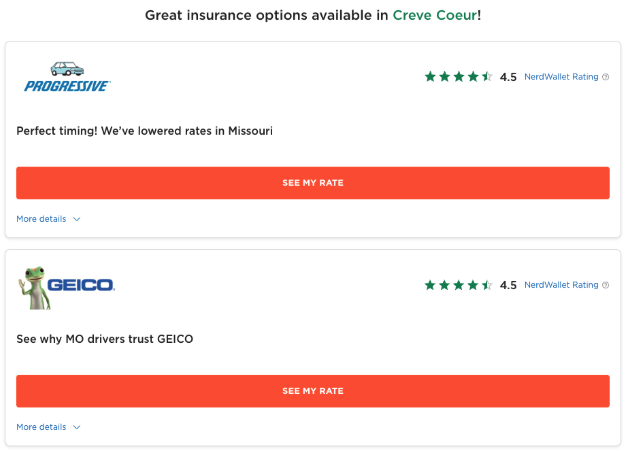The image size is (627, 453).
Task: Click GEICO's 4.5 rating number
Action: point(508,286)
